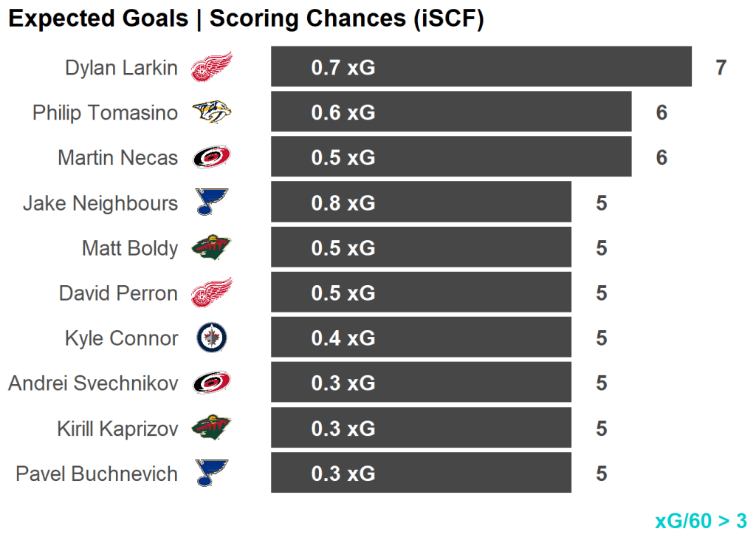Click the Wild logo beside Kirill Kaprizov
The width and height of the screenshot is (756, 540).
pyautogui.click(x=212, y=428)
